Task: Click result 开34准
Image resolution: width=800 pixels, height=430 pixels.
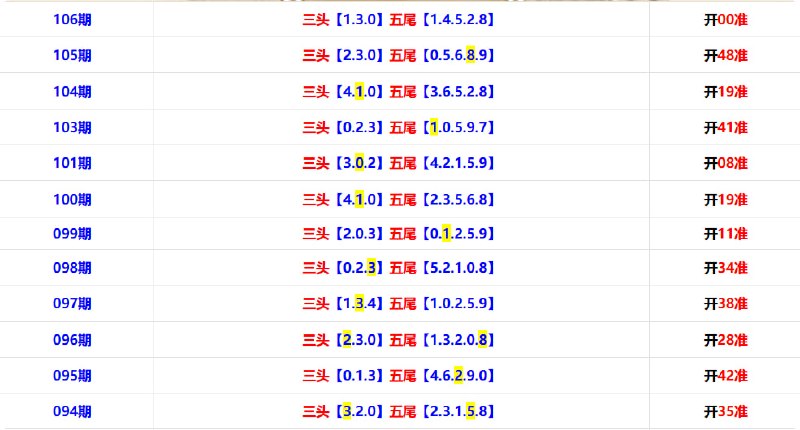Action: tap(726, 268)
